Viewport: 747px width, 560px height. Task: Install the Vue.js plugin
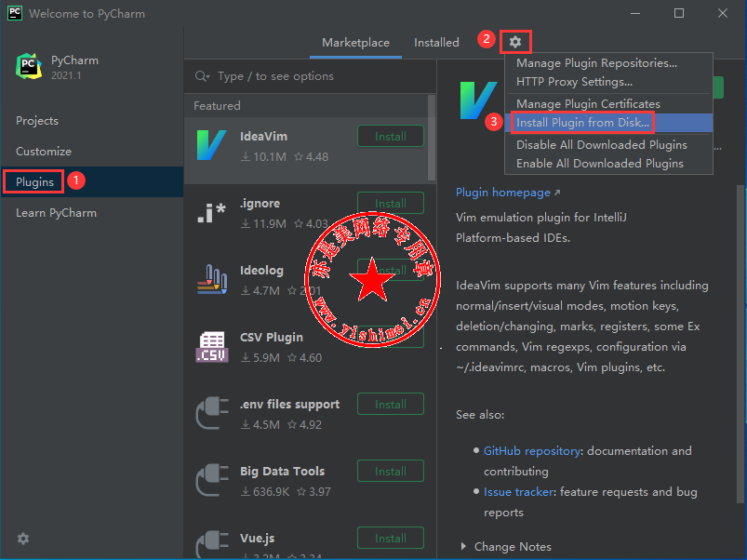[391, 538]
